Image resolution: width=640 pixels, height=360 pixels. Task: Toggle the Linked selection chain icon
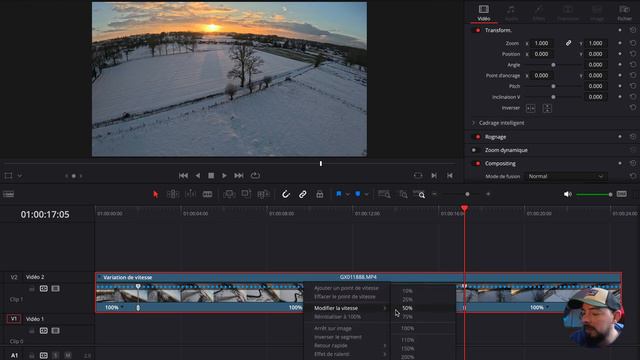[302, 194]
